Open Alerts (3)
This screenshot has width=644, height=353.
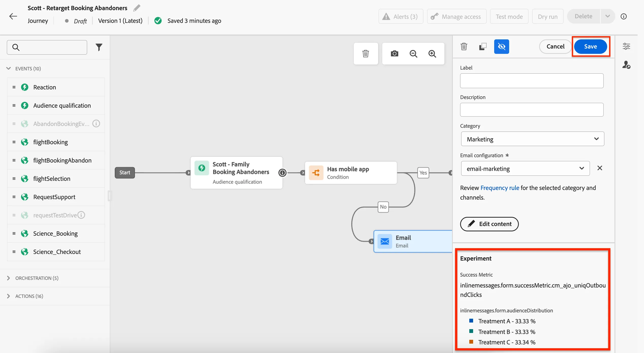click(x=401, y=17)
